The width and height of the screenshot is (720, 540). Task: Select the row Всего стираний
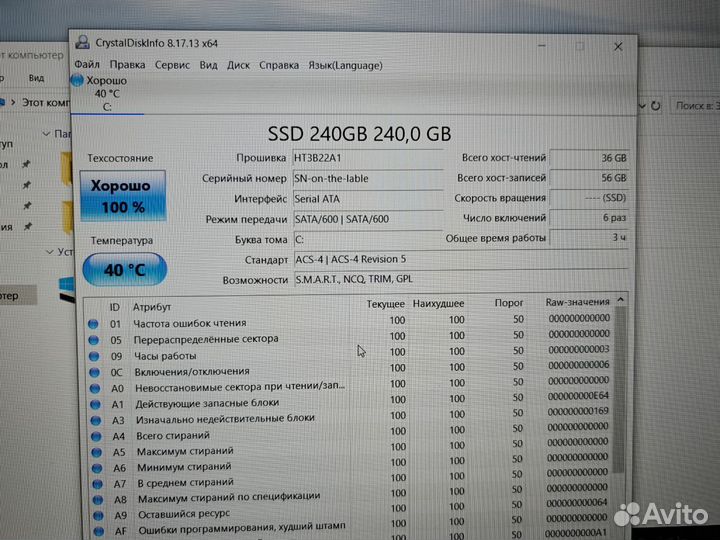click(350, 432)
